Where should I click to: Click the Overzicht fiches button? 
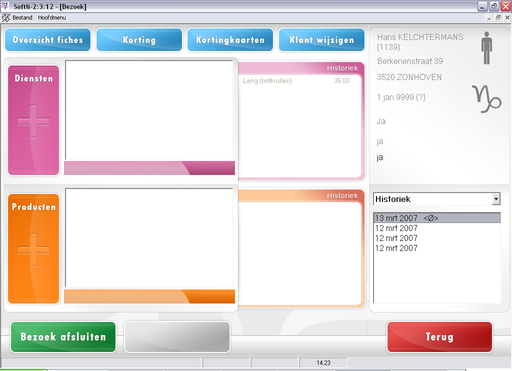tap(48, 40)
